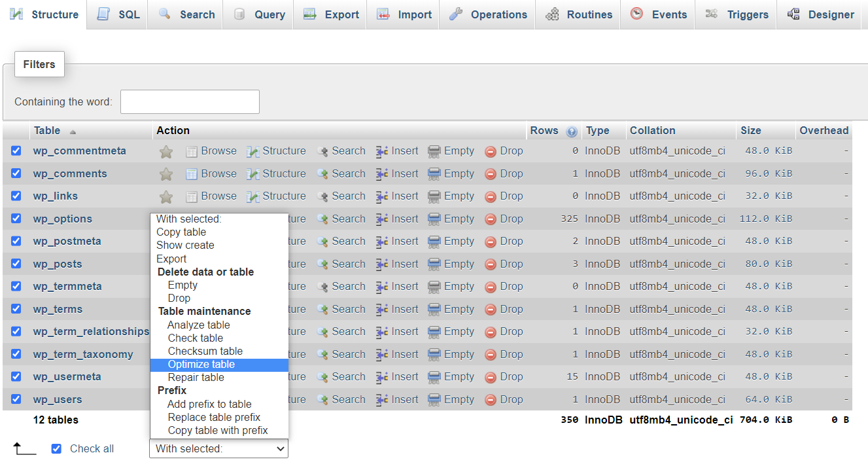Click the Containing the word input field
Image resolution: width=868 pixels, height=470 pixels.
click(189, 101)
